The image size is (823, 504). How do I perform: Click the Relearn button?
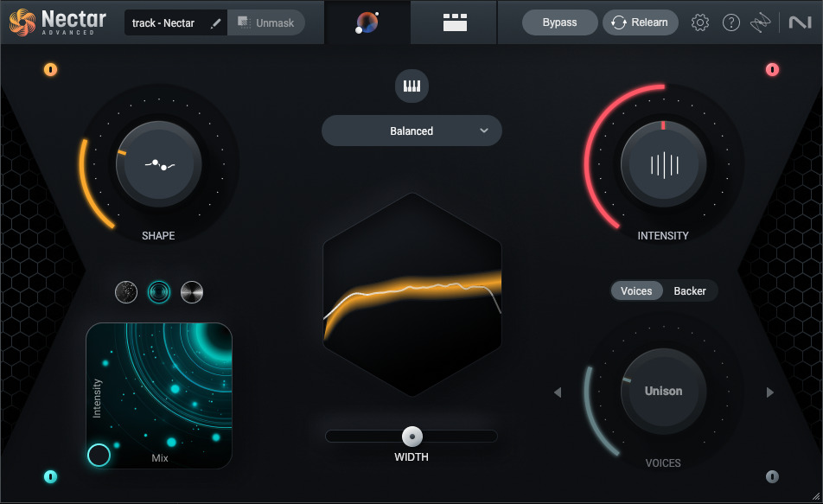pos(641,22)
